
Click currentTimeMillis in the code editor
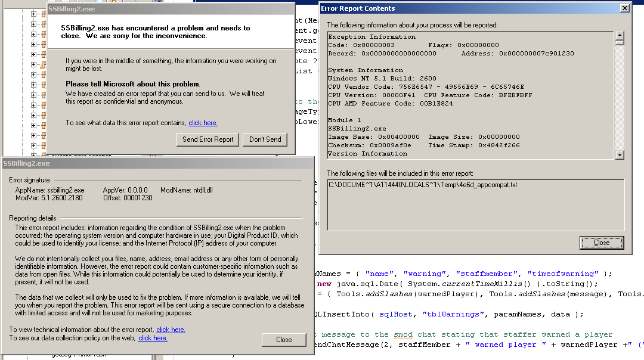click(x=482, y=284)
